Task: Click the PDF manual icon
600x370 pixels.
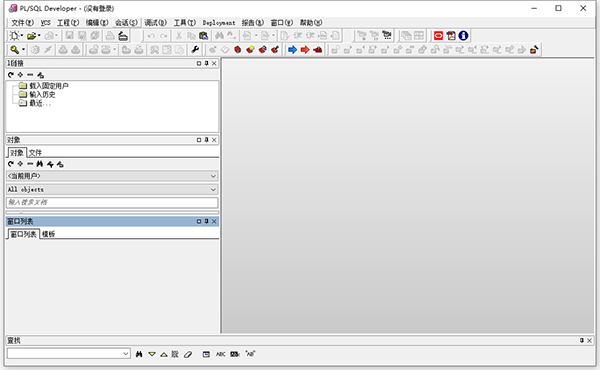Action: coord(451,36)
